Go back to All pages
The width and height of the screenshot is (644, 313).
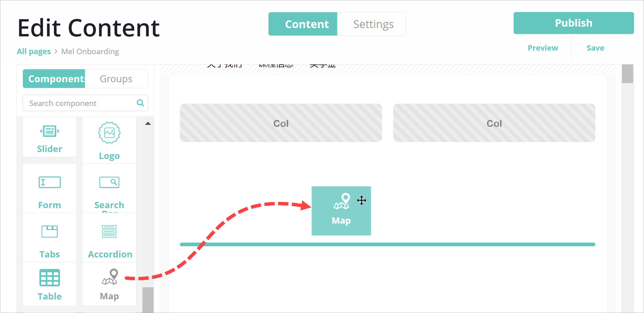coord(34,52)
